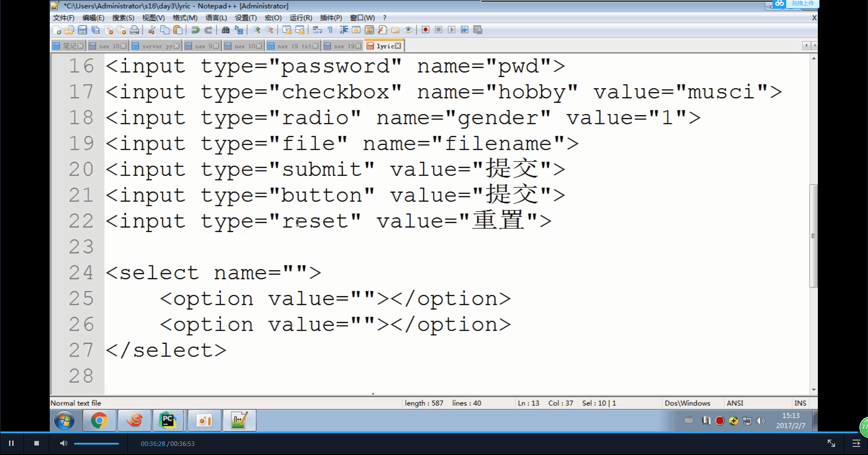Open the 设置(T) menu

click(x=246, y=18)
